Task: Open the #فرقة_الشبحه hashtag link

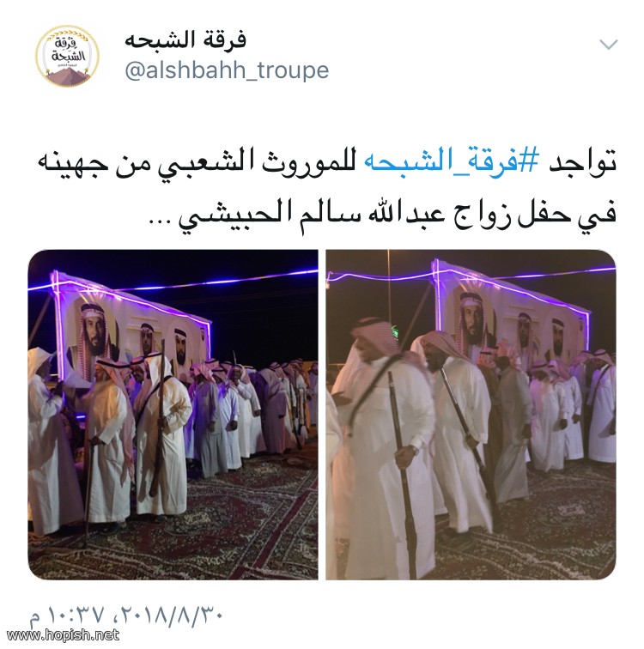Action: click(452, 163)
